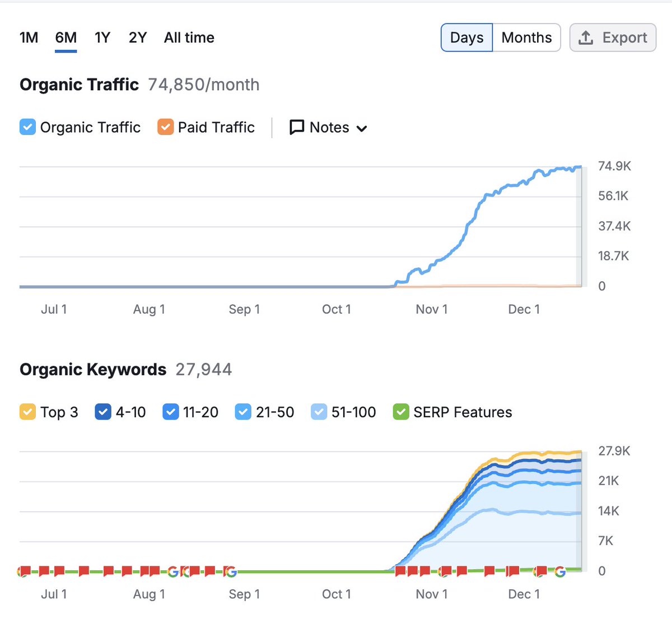Uncheck the Paid Traffic checkbox
Viewport: 672px width, 619px height.
coord(165,127)
